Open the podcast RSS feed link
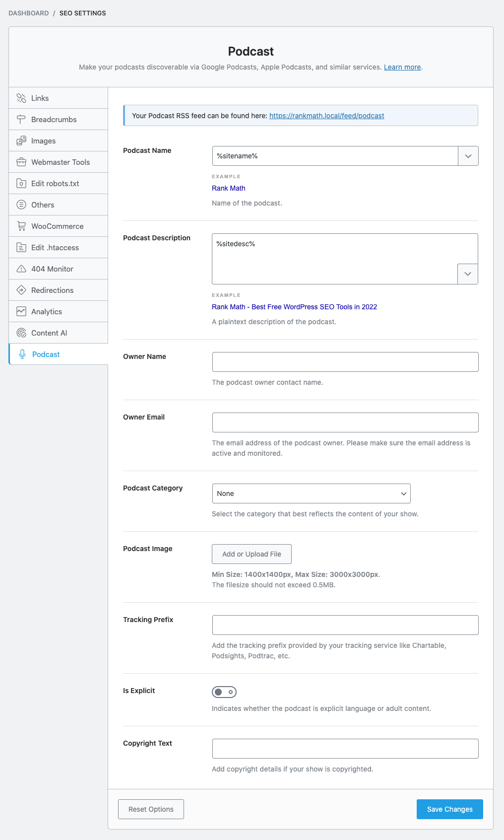This screenshot has height=840, width=504. (327, 116)
